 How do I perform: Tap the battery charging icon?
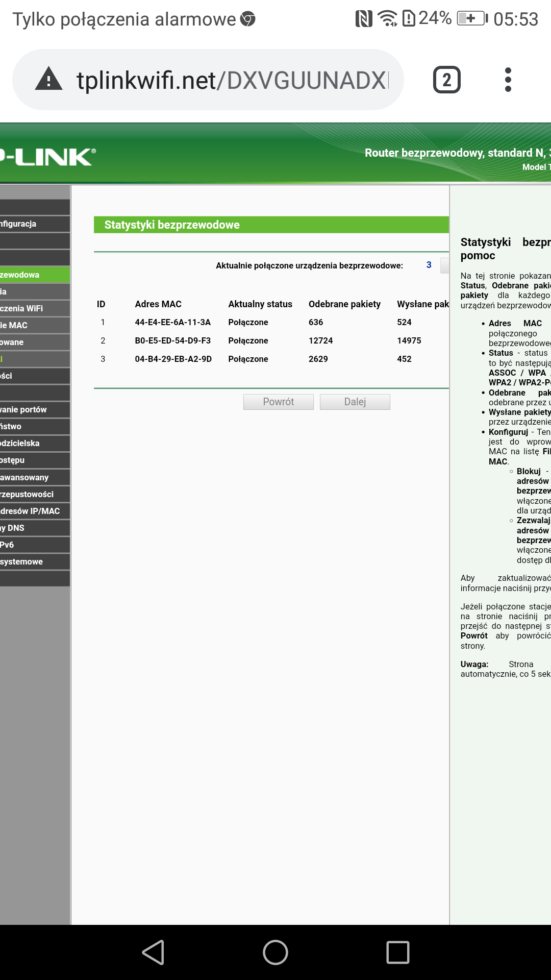[x=472, y=19]
